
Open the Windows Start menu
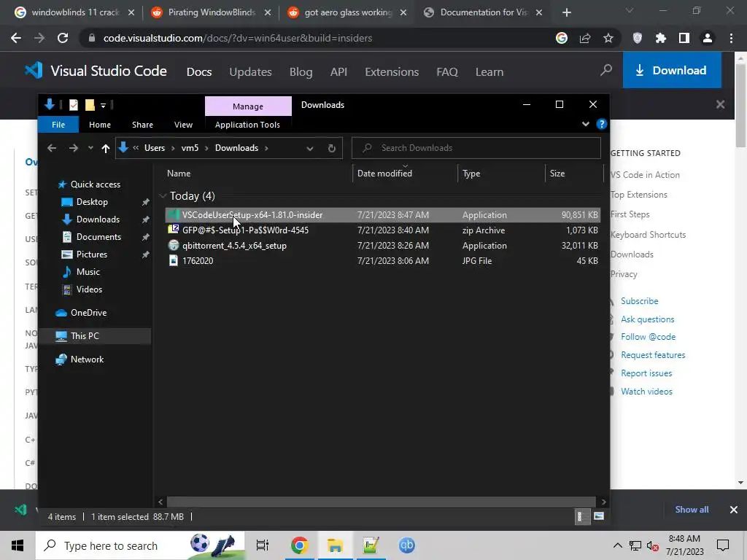[x=18, y=545]
